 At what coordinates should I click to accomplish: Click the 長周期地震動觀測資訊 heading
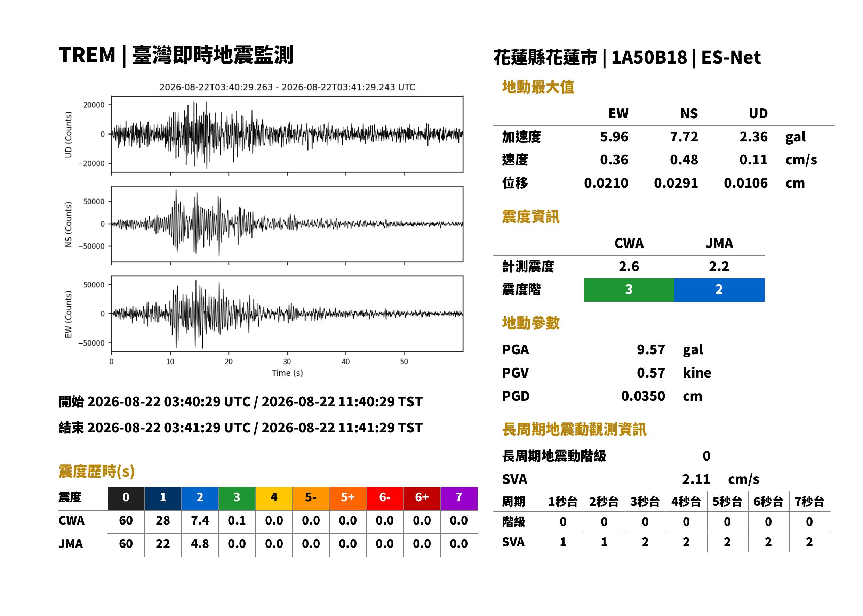tap(574, 429)
